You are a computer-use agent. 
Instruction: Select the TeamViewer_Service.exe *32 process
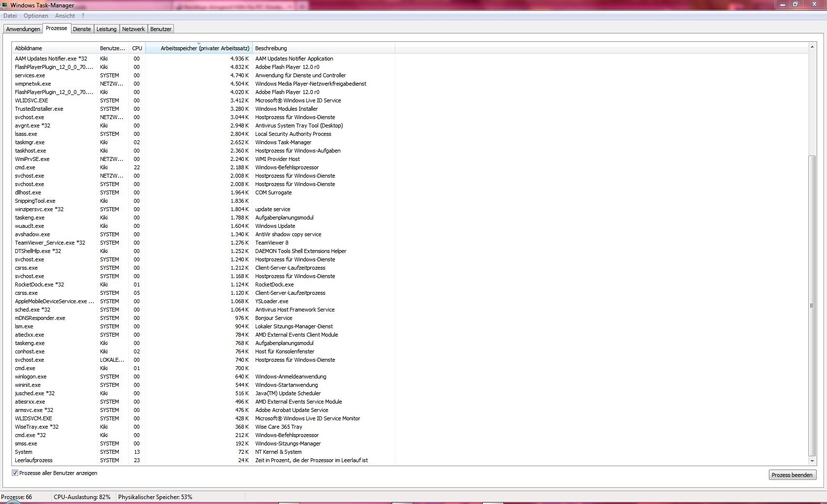[203, 243]
